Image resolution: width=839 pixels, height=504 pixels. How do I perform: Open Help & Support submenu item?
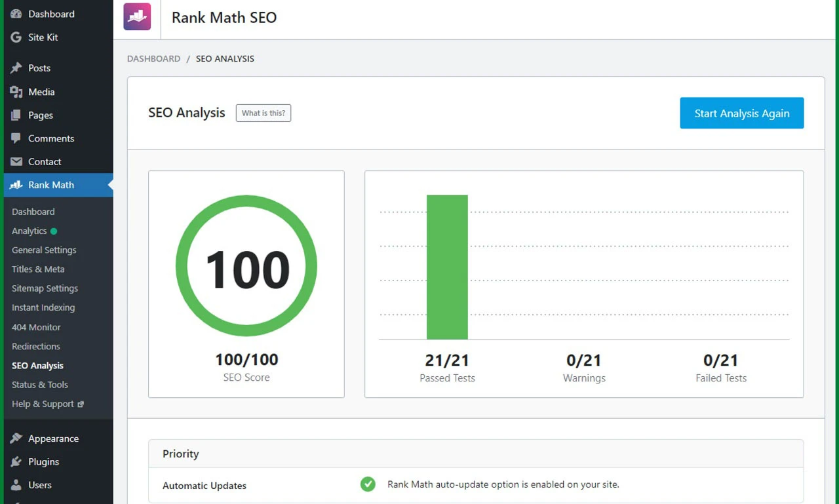click(43, 404)
